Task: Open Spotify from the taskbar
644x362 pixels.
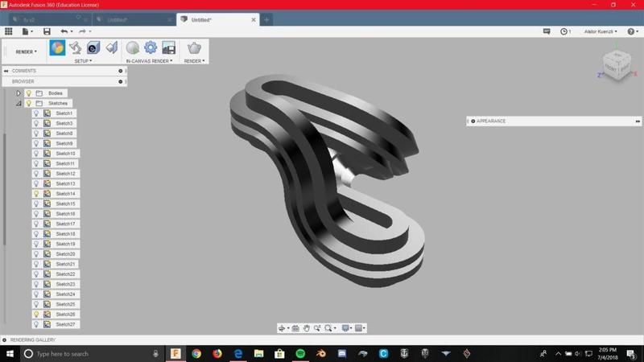Action: [300, 353]
